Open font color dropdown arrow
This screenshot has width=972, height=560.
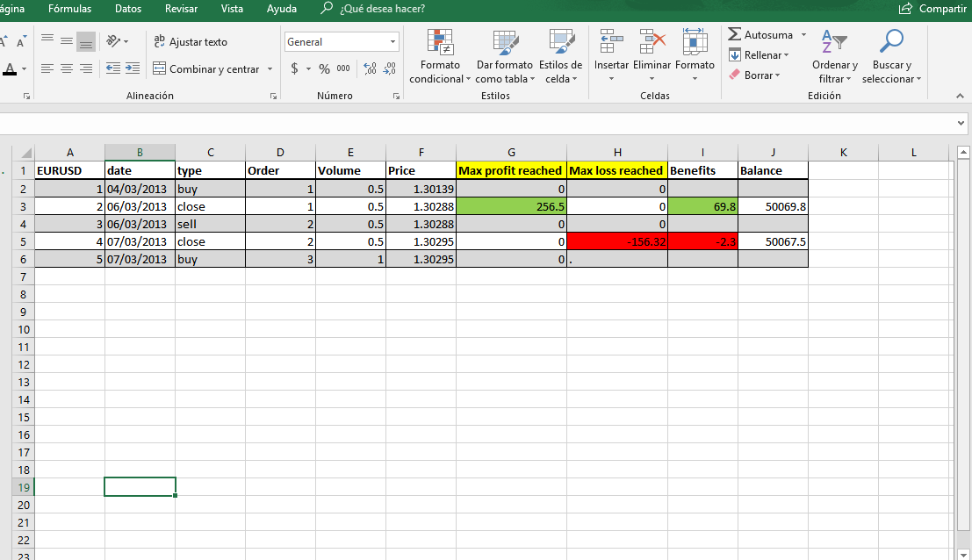pyautogui.click(x=25, y=68)
